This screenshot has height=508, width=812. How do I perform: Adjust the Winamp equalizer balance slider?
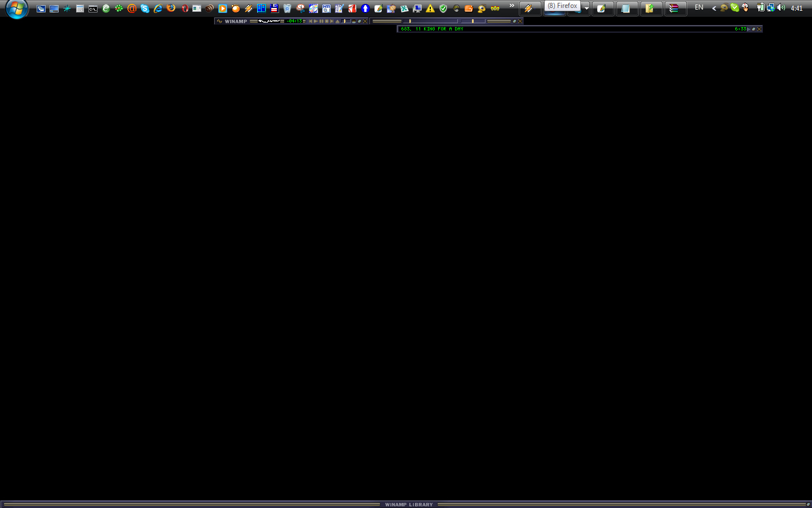(x=473, y=21)
